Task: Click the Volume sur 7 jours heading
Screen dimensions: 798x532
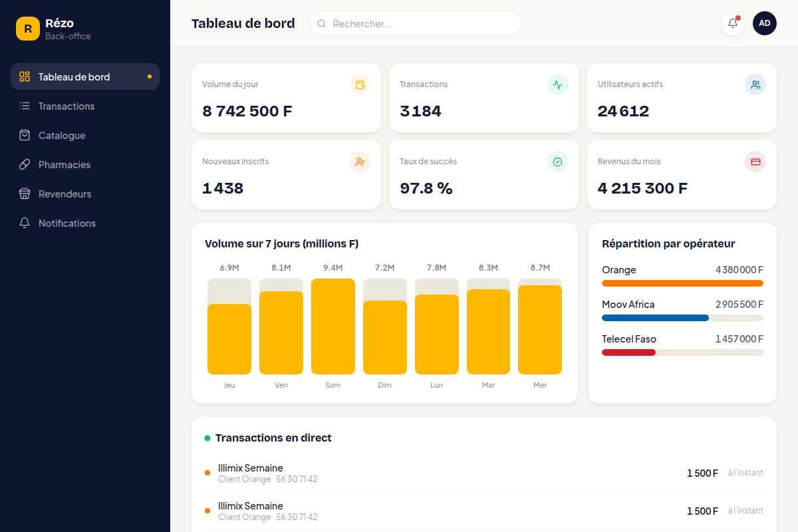Action: click(x=282, y=244)
